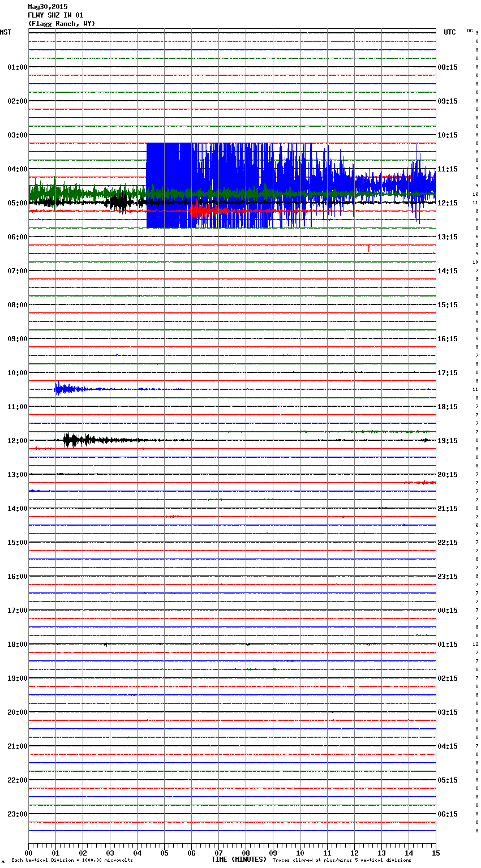This screenshot has height=868, width=481.
Task: Click the 17:15 UTC time label
Action: (x=448, y=373)
